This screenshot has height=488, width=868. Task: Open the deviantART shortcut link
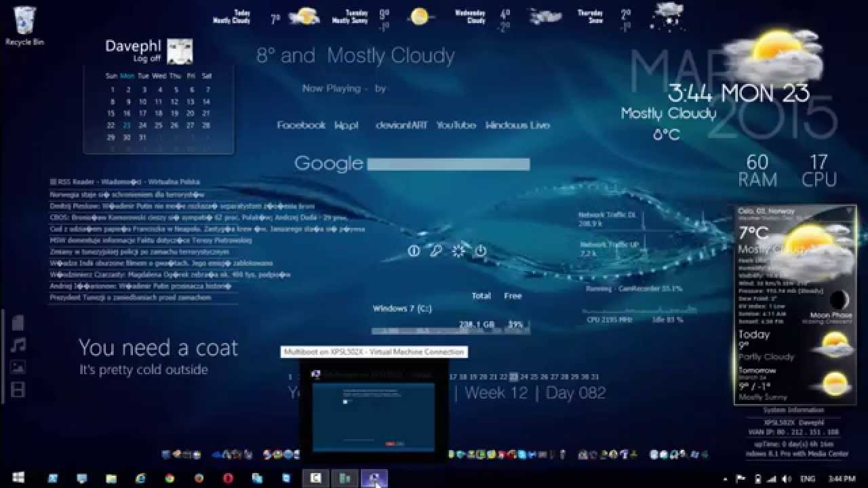[401, 125]
